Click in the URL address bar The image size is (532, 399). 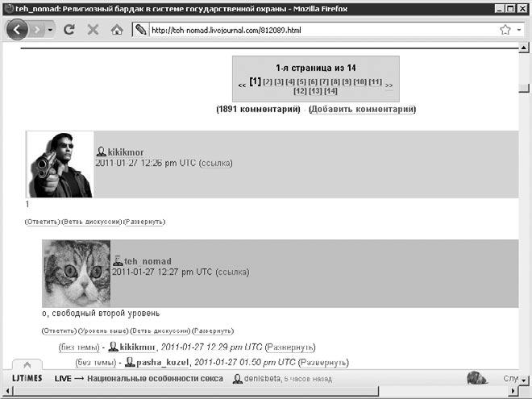(314, 30)
